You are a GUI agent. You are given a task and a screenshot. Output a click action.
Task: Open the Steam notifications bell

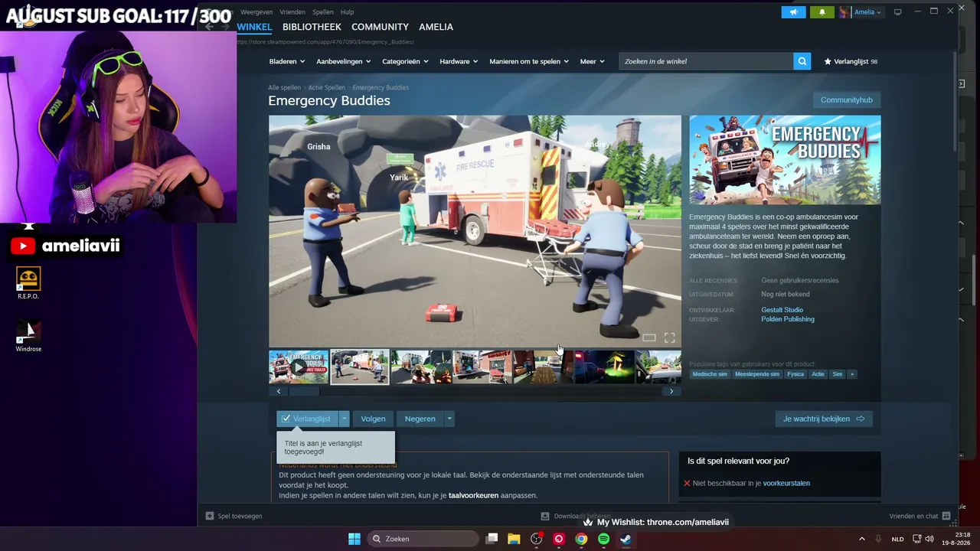(x=822, y=12)
